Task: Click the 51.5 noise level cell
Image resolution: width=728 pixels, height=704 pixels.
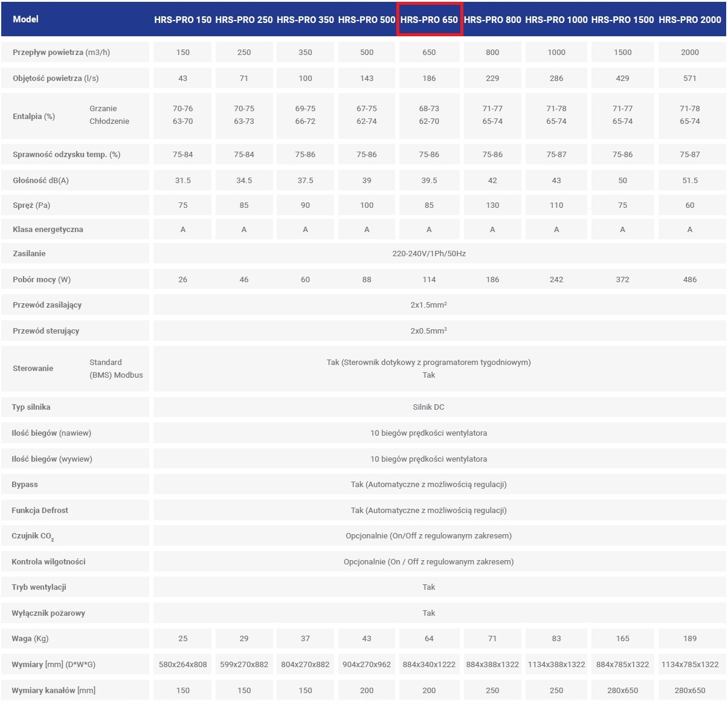Action: click(690, 181)
